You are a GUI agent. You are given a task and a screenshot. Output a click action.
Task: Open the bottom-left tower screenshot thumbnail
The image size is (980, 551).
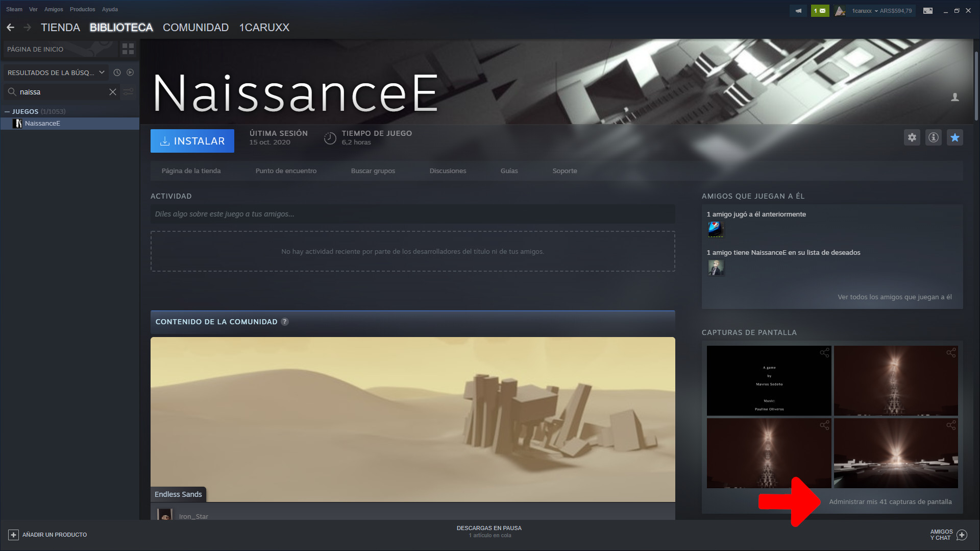[x=769, y=453]
